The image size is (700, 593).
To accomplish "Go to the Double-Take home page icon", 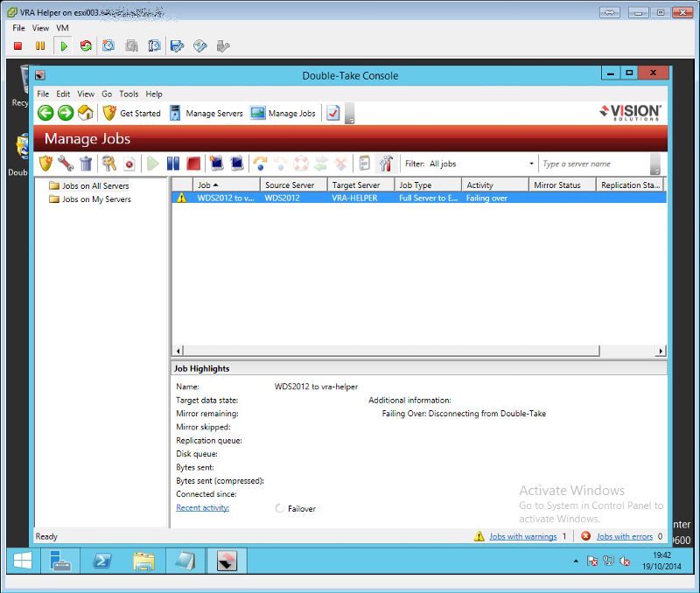I will click(86, 113).
